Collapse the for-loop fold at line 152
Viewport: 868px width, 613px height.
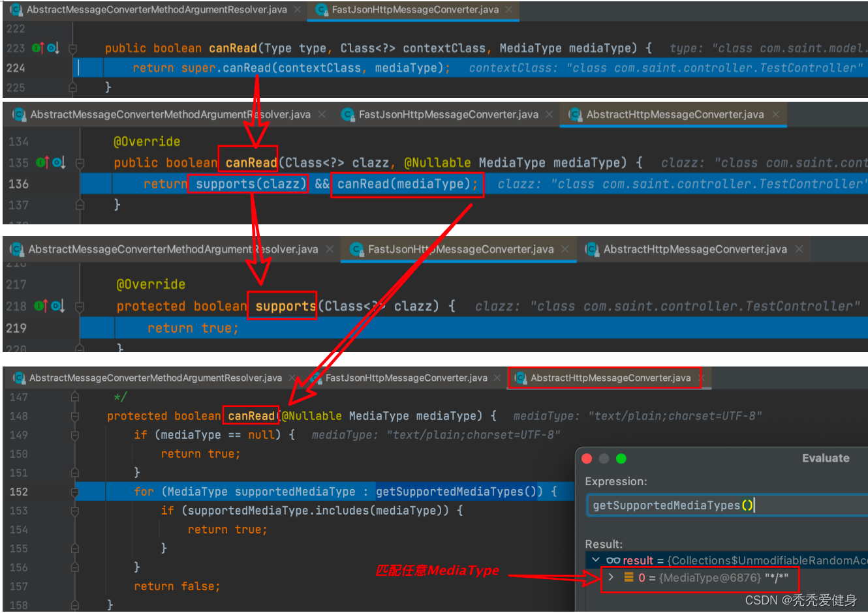75,492
